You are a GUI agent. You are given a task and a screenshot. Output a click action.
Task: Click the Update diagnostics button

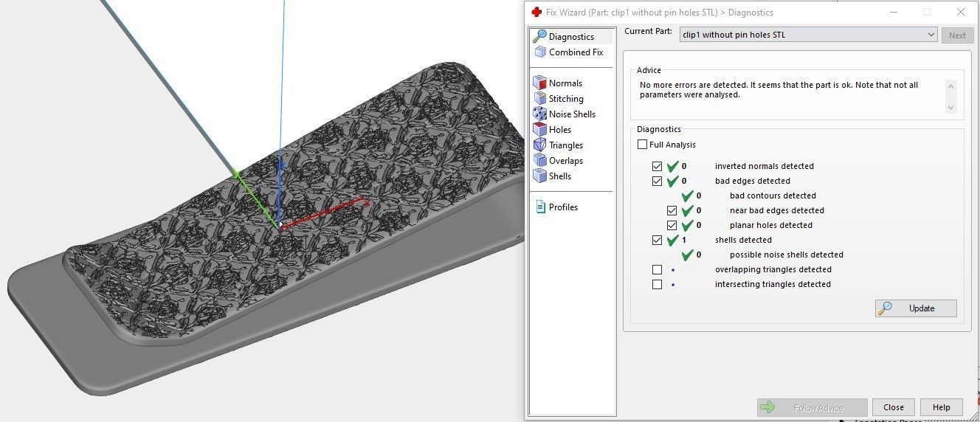(x=916, y=308)
